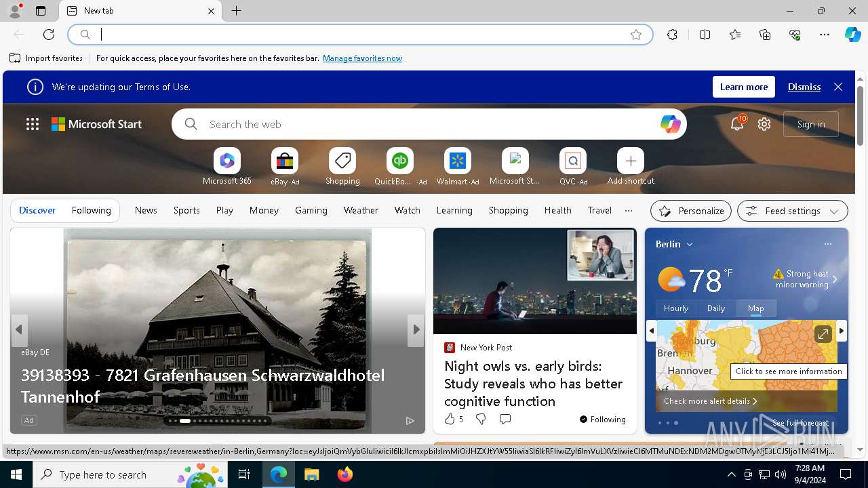This screenshot has width=868, height=488.
Task: Open the News category
Action: [x=146, y=211]
